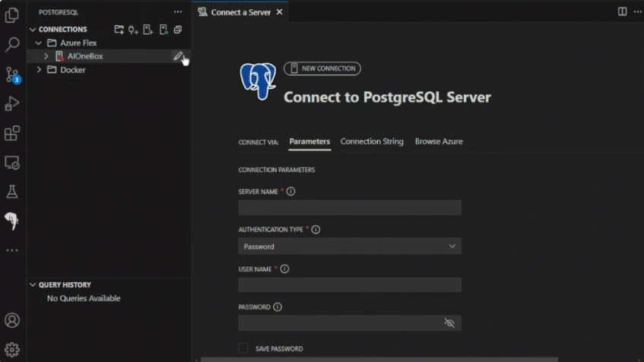Open the Search view in activity bar
The width and height of the screenshot is (644, 362).
pos(12,44)
